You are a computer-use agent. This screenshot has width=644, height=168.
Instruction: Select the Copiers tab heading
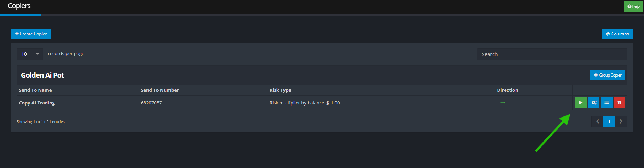[x=19, y=6]
